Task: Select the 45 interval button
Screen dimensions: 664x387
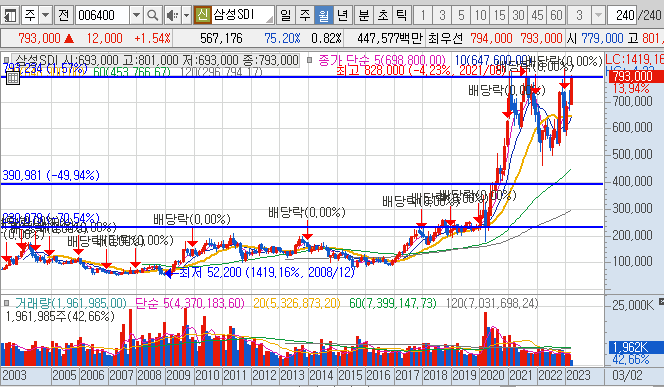Action: pos(537,16)
